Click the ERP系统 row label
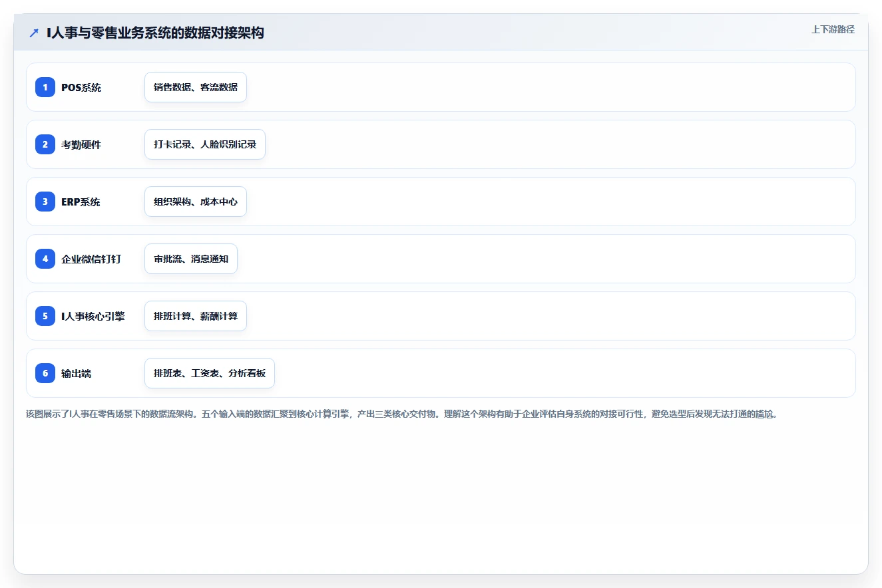Screen dimensions: 882x588 pyautogui.click(x=81, y=202)
